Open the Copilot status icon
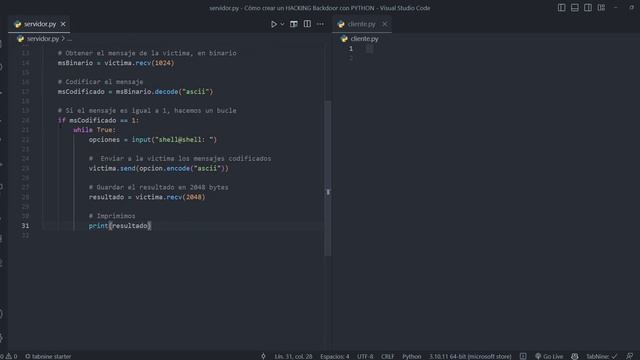 point(575,356)
